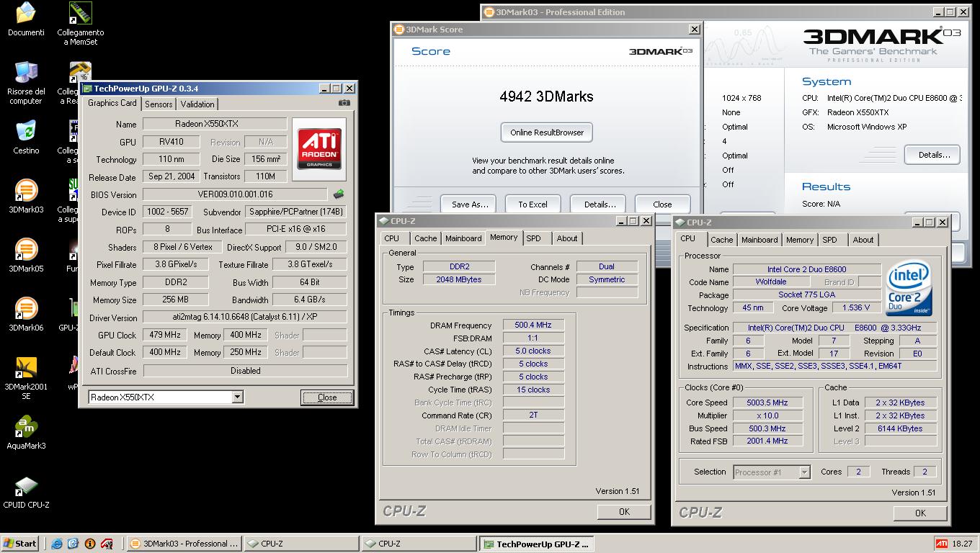Select the second CPU-Z taskbar button
The image size is (980, 553).
point(419,544)
